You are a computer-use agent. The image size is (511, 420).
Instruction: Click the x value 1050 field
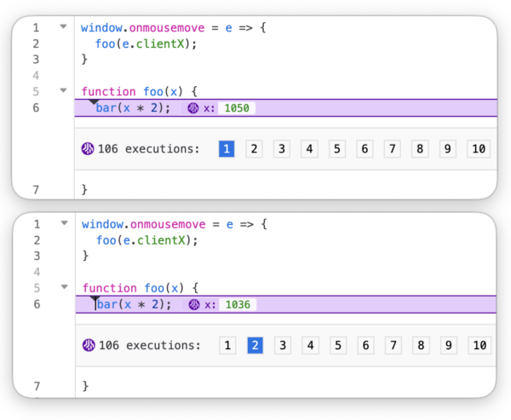(x=238, y=108)
